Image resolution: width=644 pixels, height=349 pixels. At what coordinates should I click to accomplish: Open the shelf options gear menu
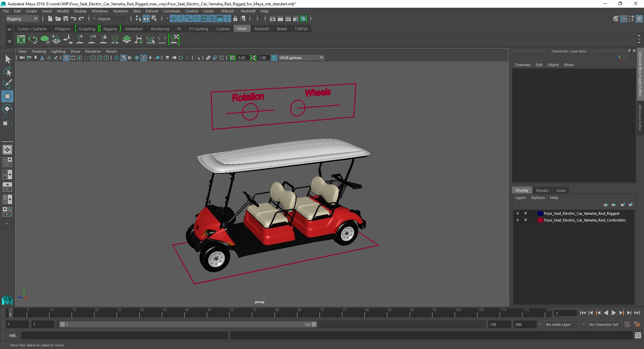point(9,41)
